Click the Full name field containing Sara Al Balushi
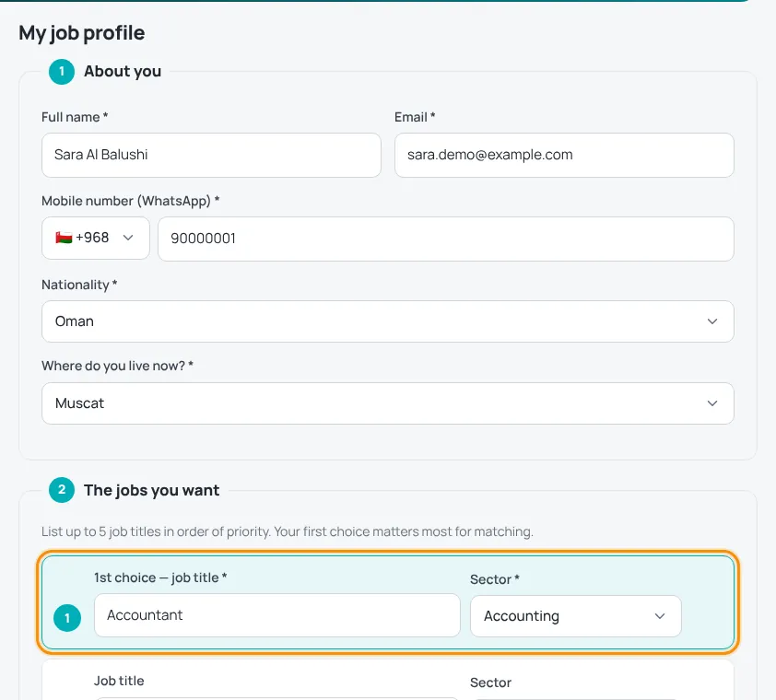 coord(211,155)
